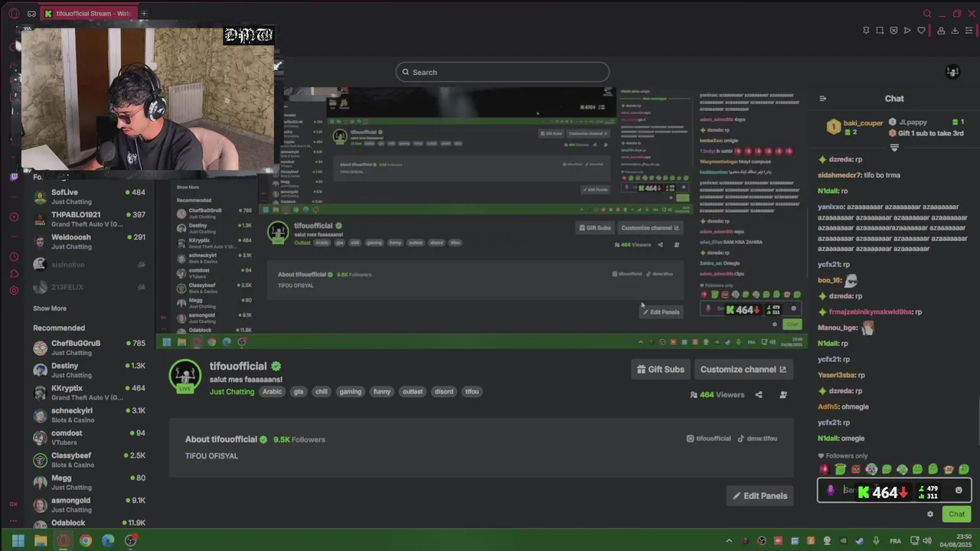Click the Gift Subs button

(x=660, y=369)
